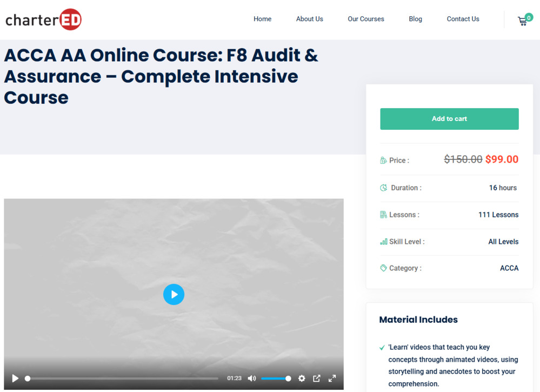Image resolution: width=540 pixels, height=392 pixels.
Task: Go to Home page
Action: click(262, 19)
